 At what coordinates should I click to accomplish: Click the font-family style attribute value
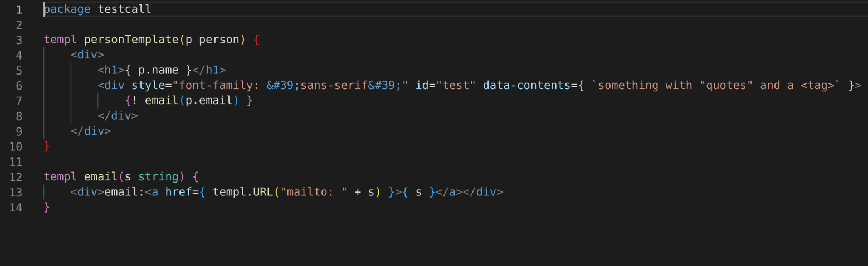[290, 86]
